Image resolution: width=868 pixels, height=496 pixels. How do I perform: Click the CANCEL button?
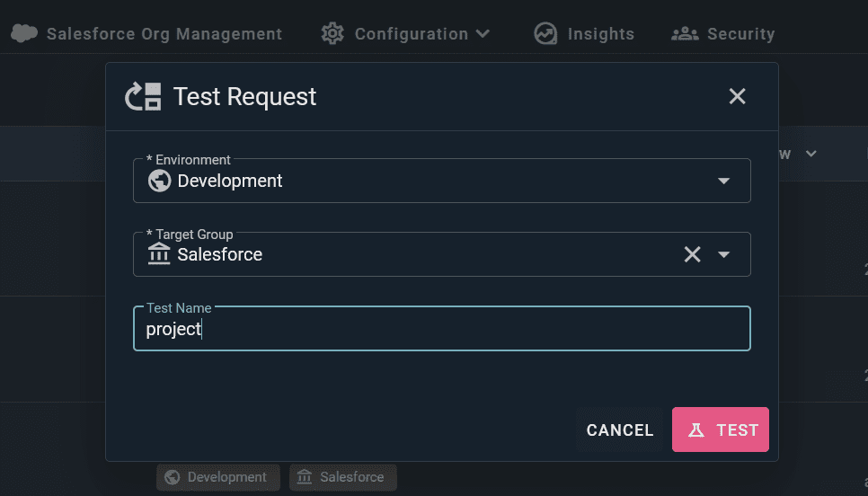pos(620,430)
